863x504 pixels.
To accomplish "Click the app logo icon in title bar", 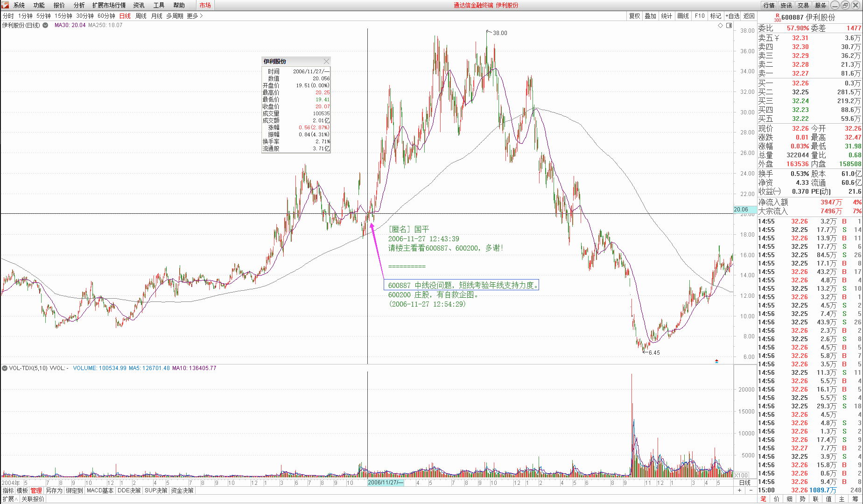I will [x=5, y=5].
